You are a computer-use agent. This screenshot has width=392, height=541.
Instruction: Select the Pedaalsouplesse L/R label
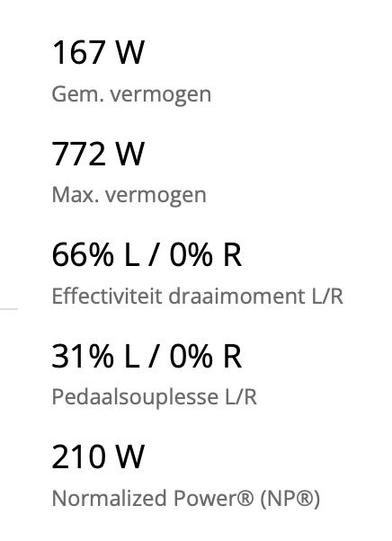coord(155,397)
